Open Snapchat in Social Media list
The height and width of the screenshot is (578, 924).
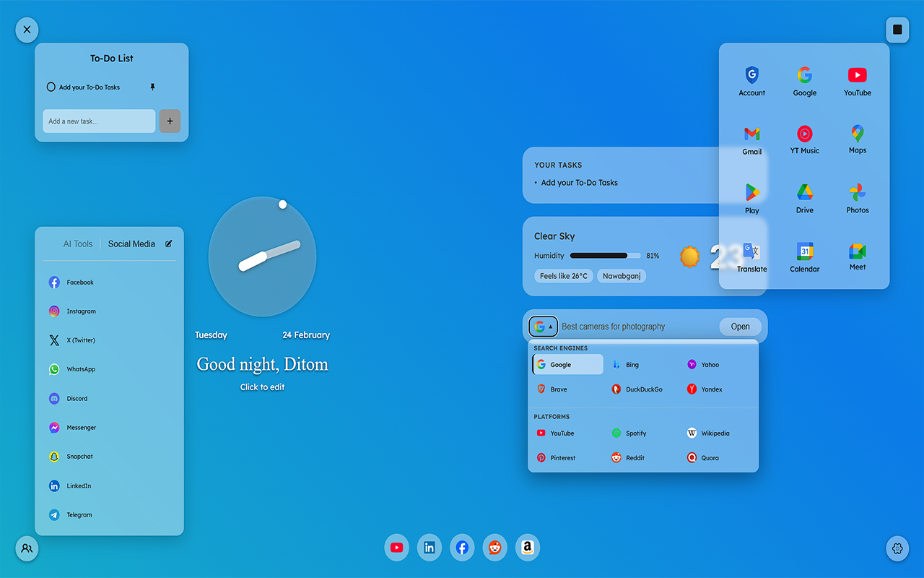[x=109, y=457]
